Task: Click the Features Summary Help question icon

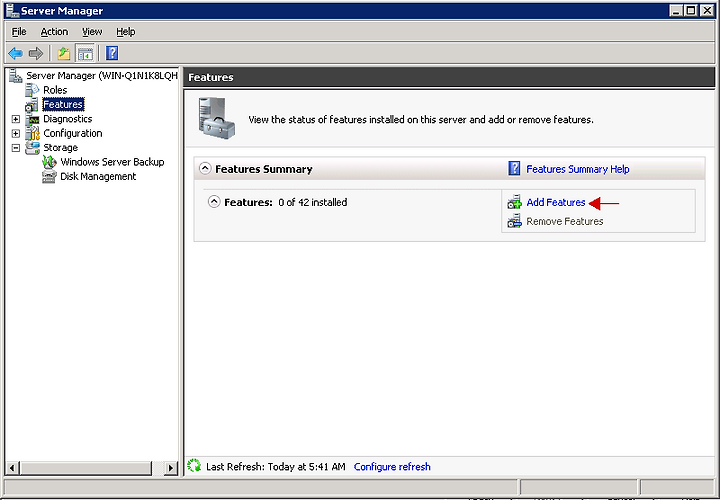Action: click(x=515, y=169)
